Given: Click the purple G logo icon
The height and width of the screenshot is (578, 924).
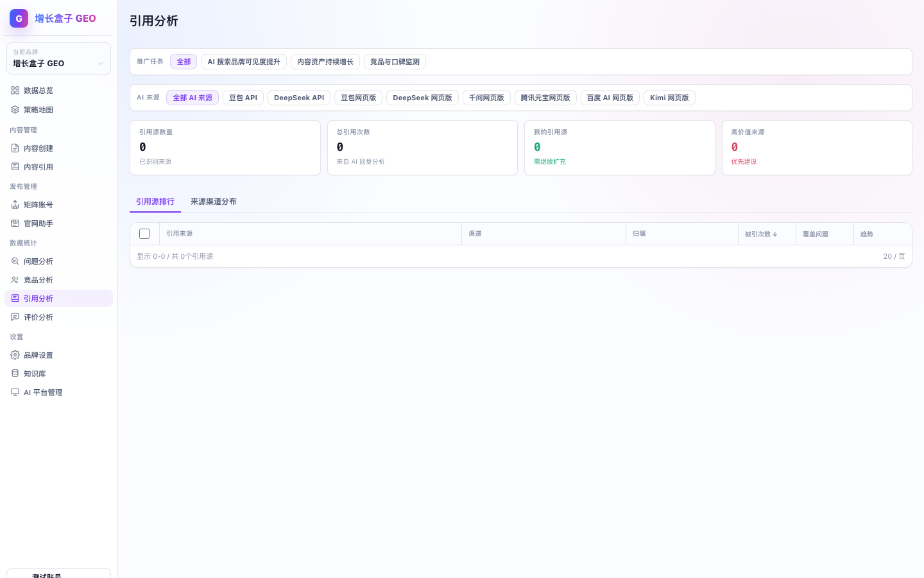Looking at the screenshot, I should [x=19, y=18].
